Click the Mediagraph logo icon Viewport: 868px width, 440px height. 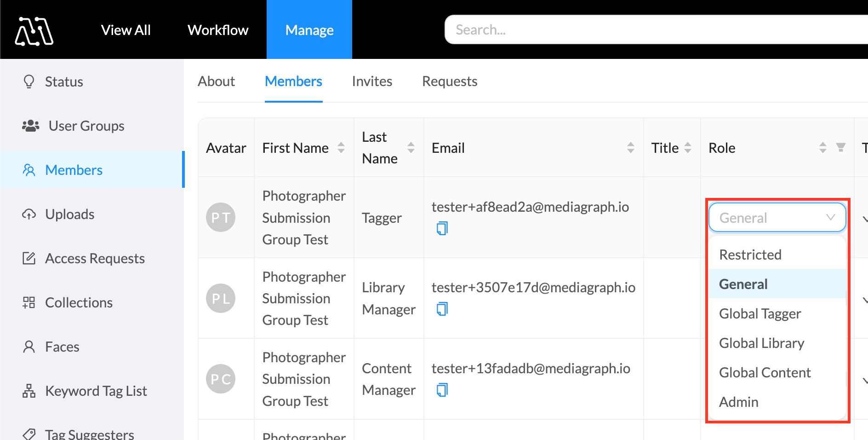[x=34, y=31]
